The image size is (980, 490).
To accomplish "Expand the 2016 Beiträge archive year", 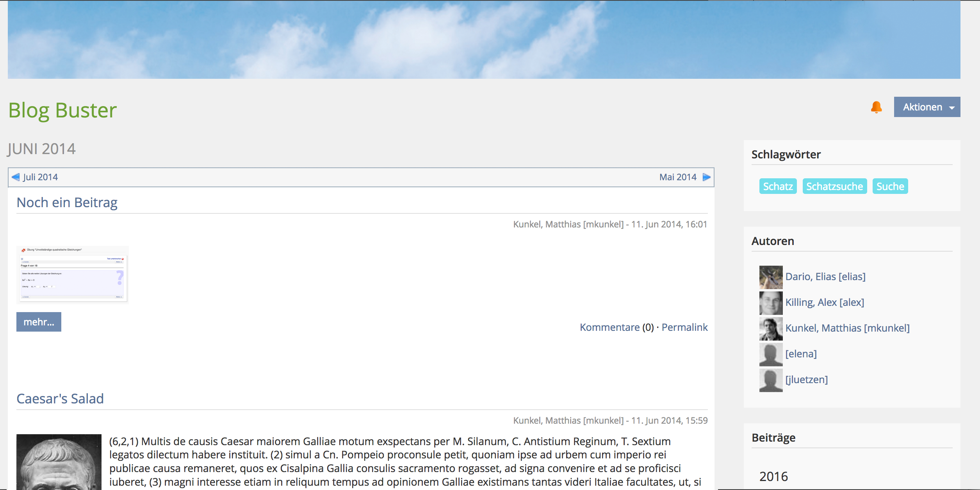I will [773, 476].
